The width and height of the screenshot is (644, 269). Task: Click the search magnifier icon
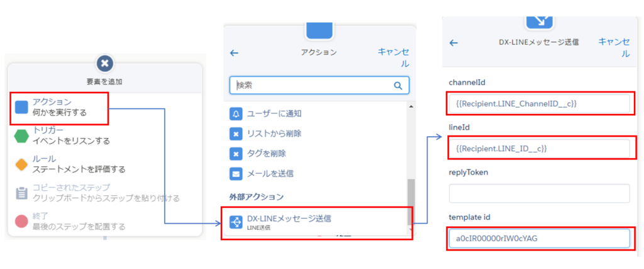397,86
